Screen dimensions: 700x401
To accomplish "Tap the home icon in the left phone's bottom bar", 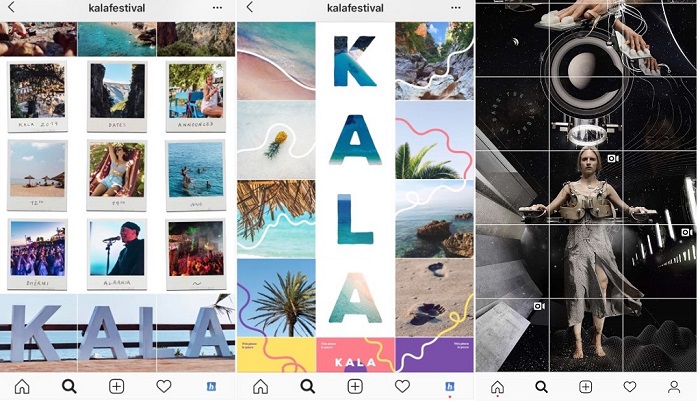I will (x=22, y=386).
